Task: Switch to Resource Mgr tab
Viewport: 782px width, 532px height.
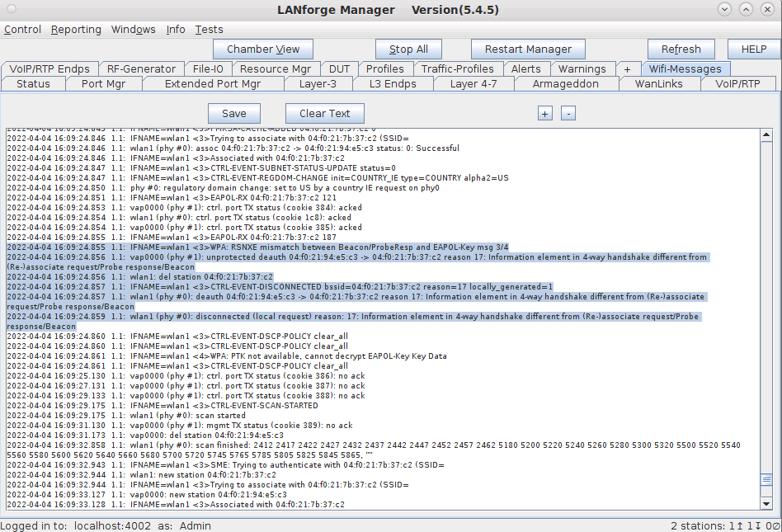Action: (x=276, y=68)
